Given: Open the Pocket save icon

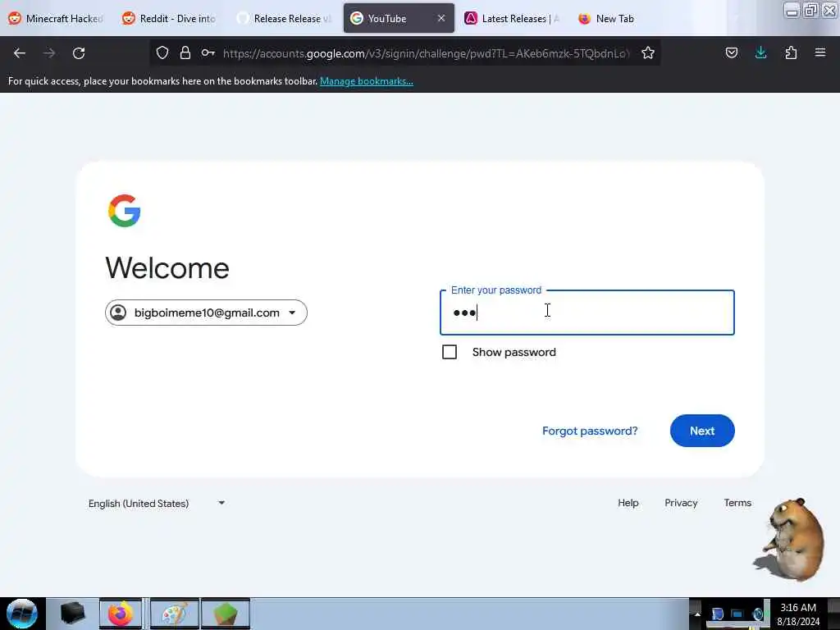Looking at the screenshot, I should 731,52.
